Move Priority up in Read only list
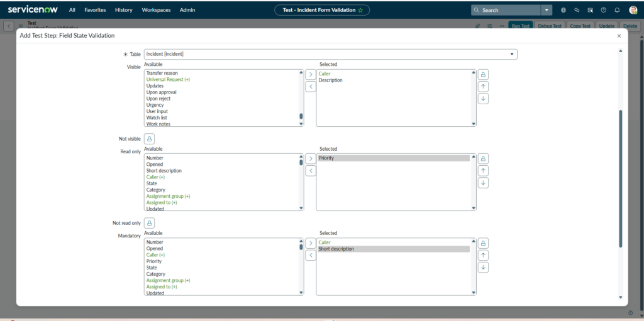This screenshot has height=321, width=644. point(483,170)
